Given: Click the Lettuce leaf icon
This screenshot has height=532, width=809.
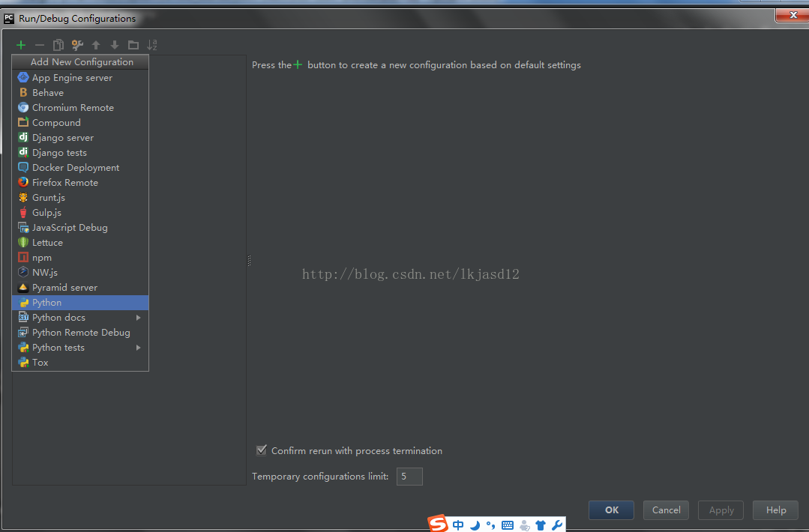Looking at the screenshot, I should coord(23,242).
